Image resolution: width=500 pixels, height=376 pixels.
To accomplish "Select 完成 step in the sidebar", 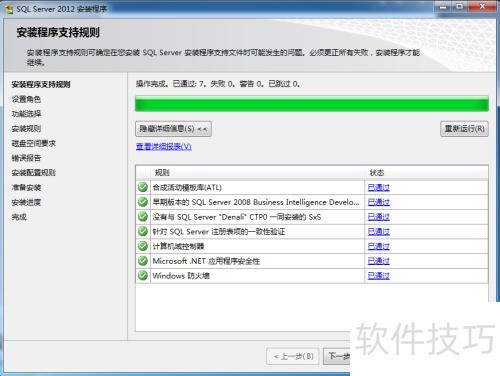I will tap(19, 217).
